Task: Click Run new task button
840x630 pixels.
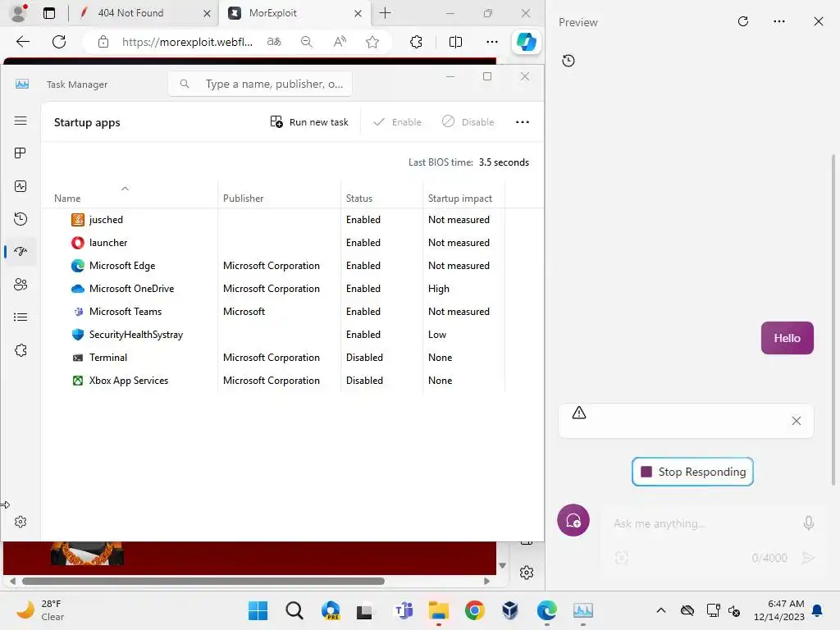Action: point(309,122)
